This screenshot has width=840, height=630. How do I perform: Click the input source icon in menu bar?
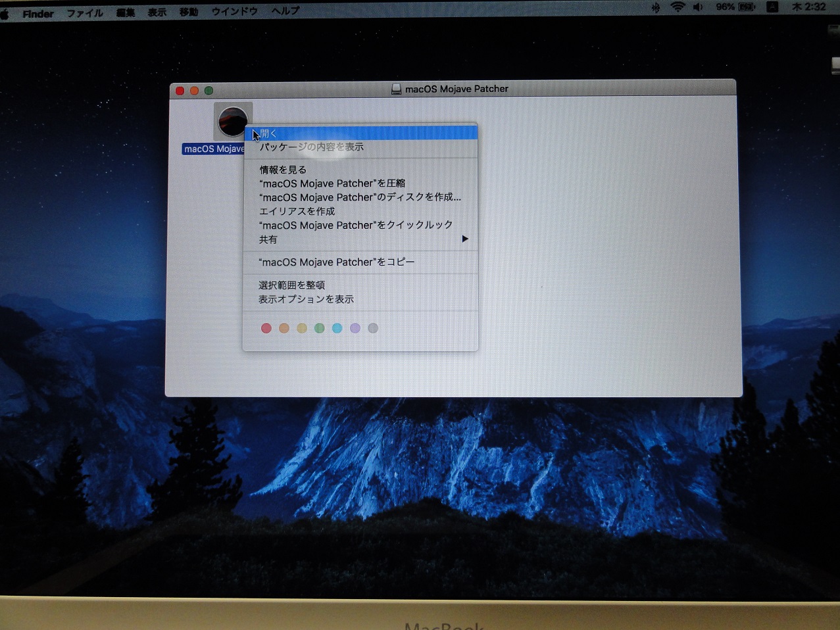coord(773,7)
